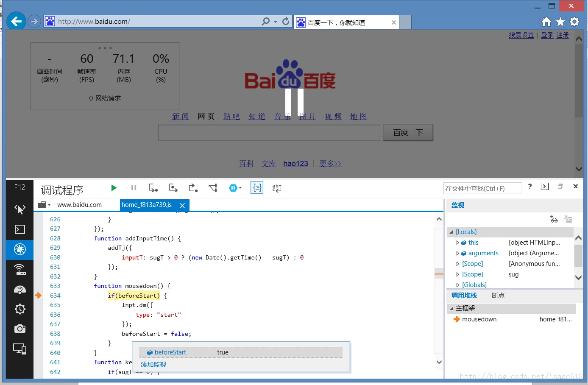Unpin the developer tools panel
This screenshot has width=588, height=385.
tap(560, 187)
